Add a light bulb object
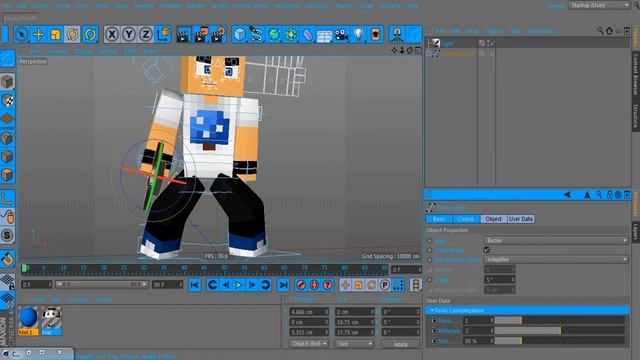The height and width of the screenshot is (360, 640). (358, 34)
